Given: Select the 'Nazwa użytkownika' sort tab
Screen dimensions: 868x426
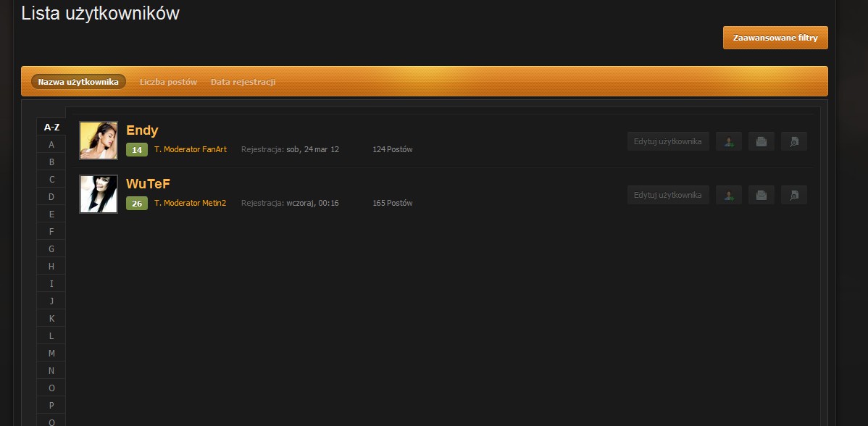Looking at the screenshot, I should [78, 82].
